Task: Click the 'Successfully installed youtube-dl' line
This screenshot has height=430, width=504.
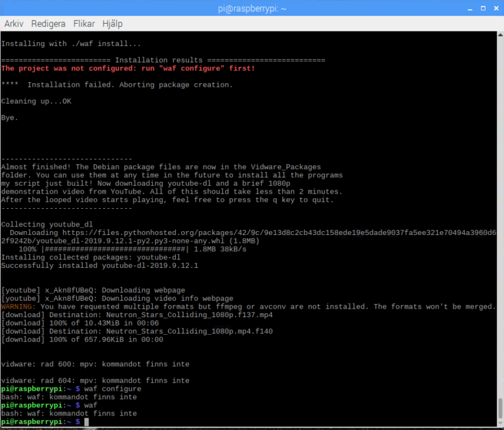Action: [x=99, y=265]
